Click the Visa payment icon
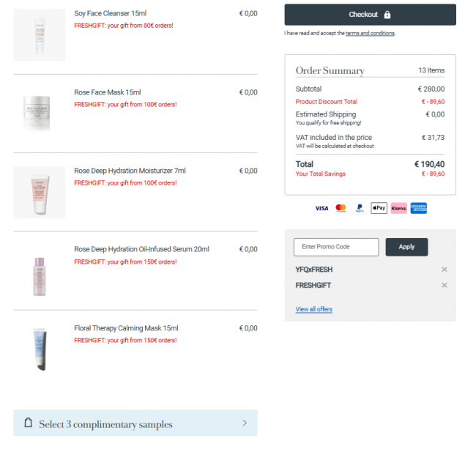 pos(321,208)
